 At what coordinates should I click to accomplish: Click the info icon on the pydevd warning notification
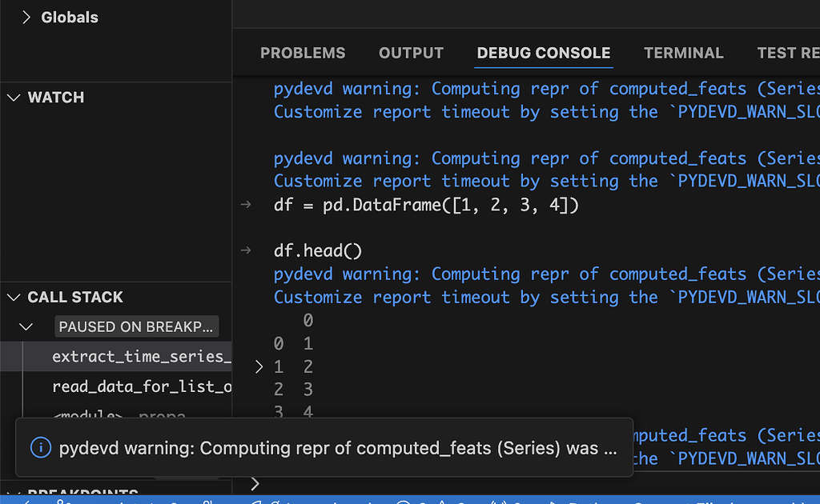coord(41,447)
